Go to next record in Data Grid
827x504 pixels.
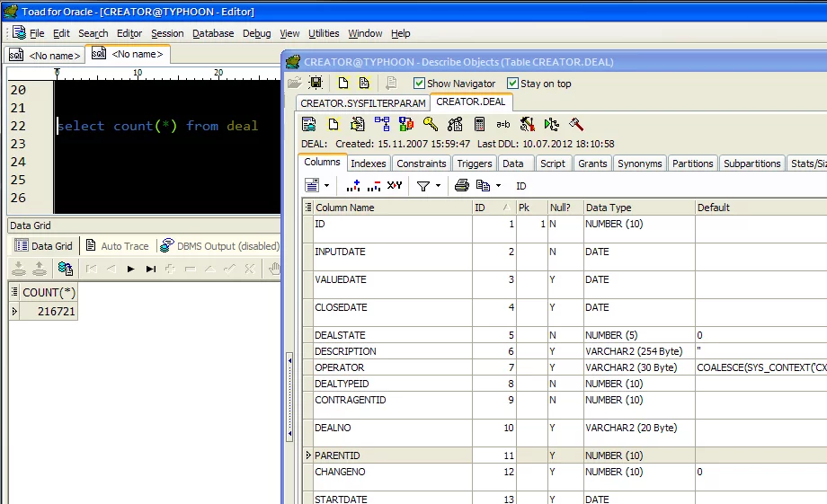click(x=131, y=269)
